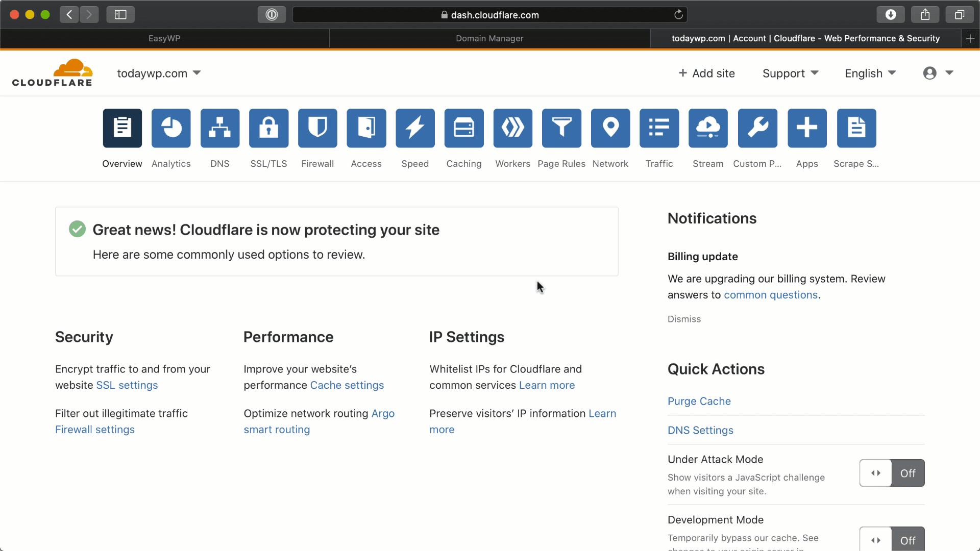Toggle Development Mode switch

pos(892,539)
